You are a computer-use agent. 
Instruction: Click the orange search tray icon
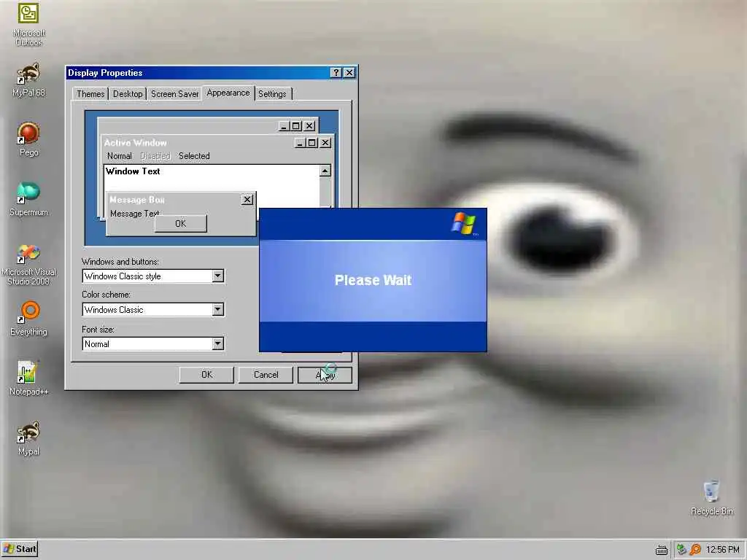(x=695, y=550)
